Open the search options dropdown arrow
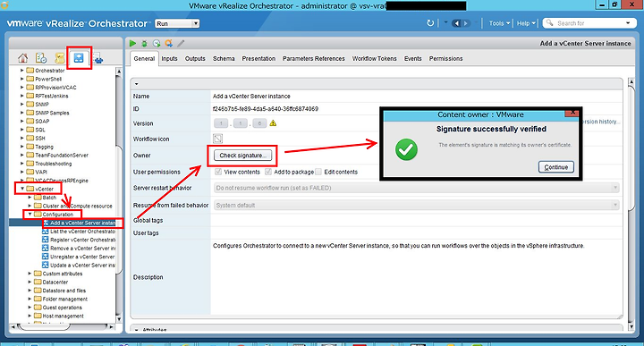This screenshot has width=644, height=346. tap(628, 23)
